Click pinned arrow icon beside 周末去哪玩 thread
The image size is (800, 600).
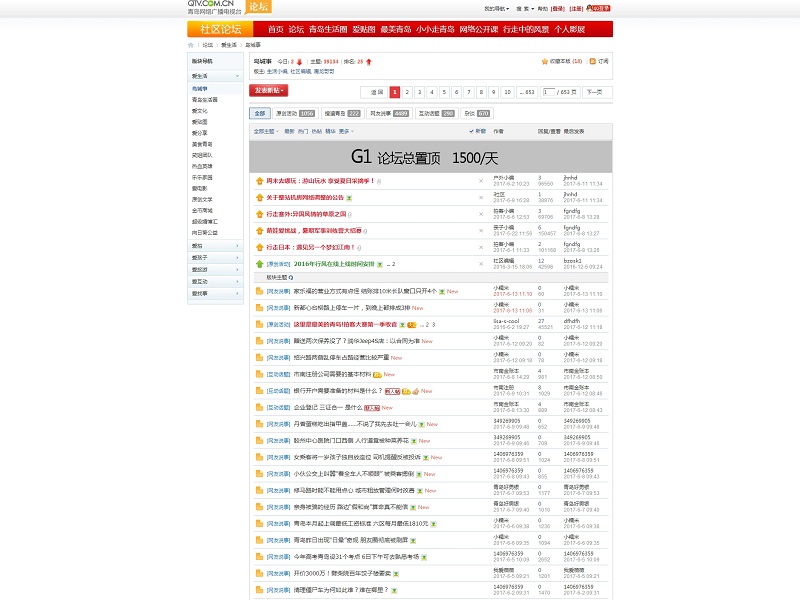point(258,181)
